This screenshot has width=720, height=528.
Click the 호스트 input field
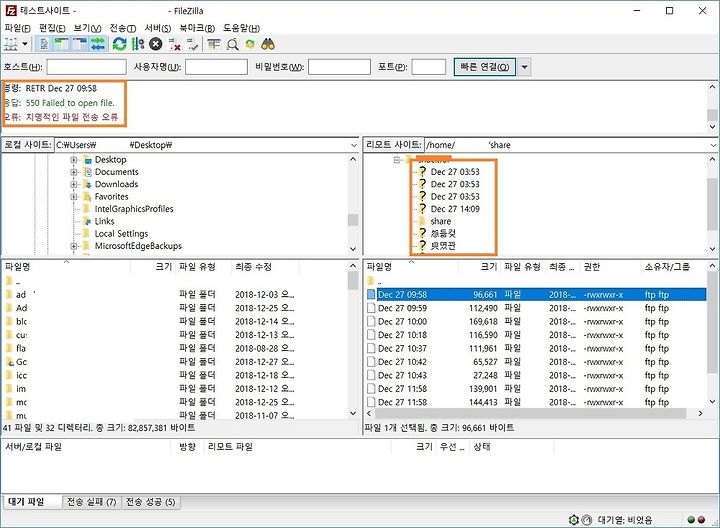[86, 67]
